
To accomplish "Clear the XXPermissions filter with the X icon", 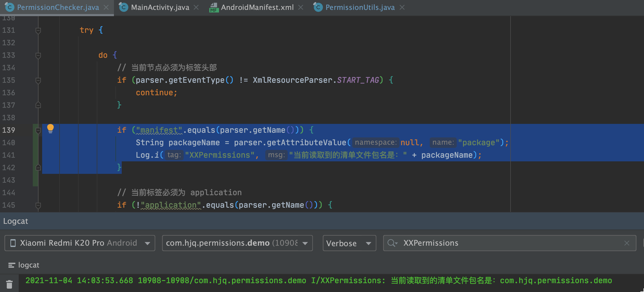I will (627, 243).
